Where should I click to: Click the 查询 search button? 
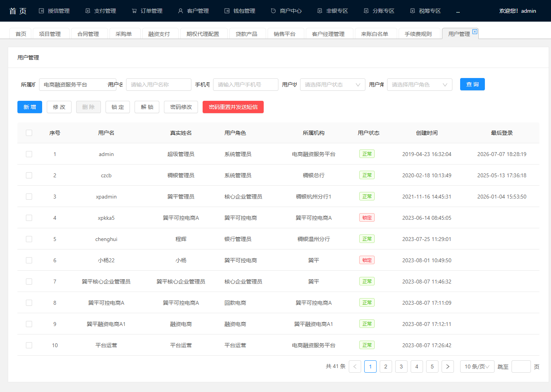[473, 84]
